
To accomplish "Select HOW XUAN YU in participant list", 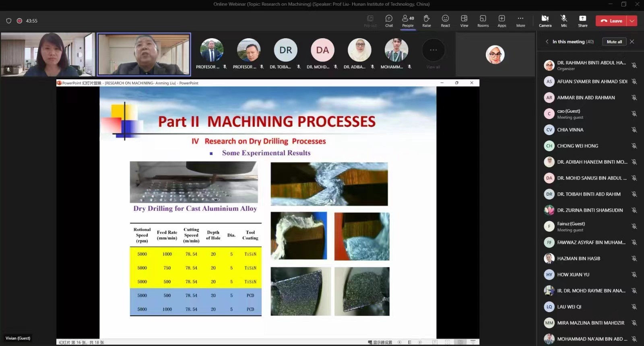I will coord(573,275).
